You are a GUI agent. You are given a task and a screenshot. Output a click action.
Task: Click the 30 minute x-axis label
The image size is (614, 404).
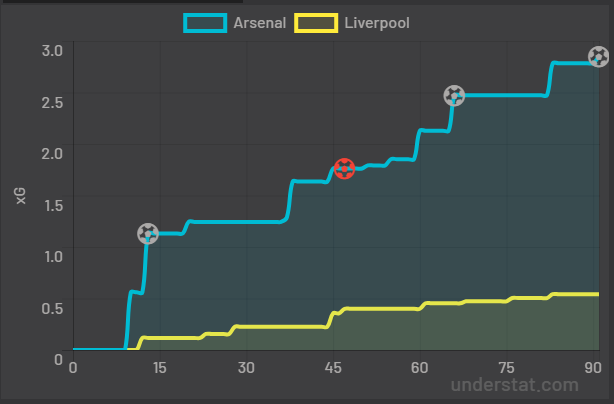(246, 368)
